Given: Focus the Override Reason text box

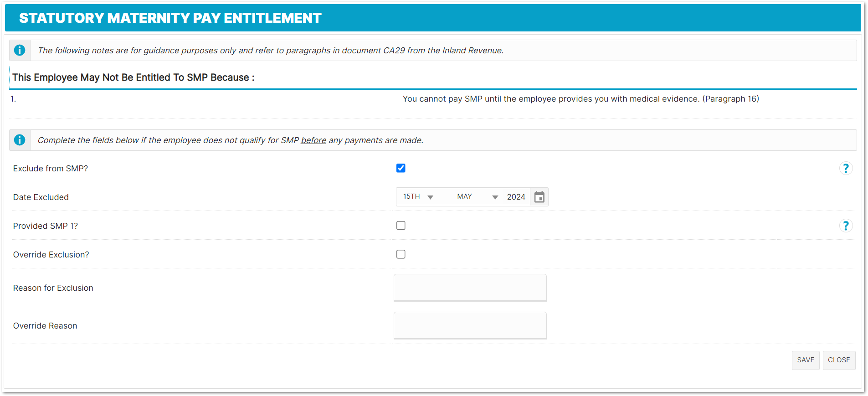Looking at the screenshot, I should click(x=470, y=325).
